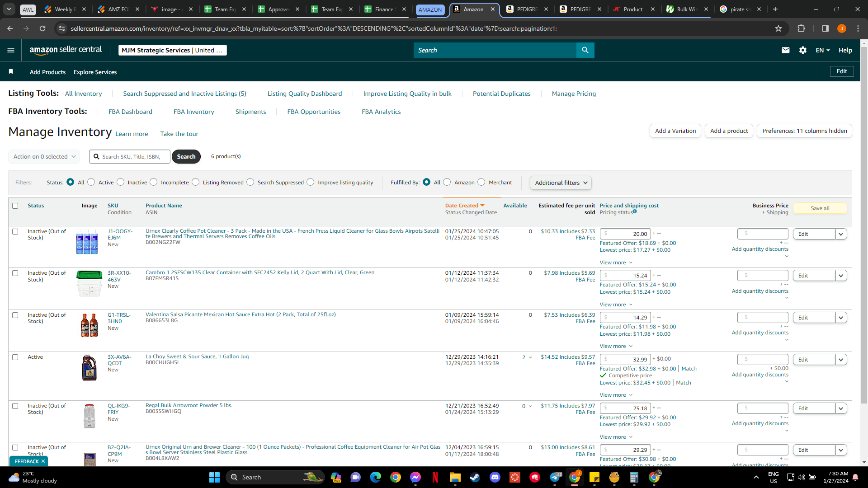The height and width of the screenshot is (488, 868).
Task: Open the Seller Central hamburger menu
Action: [11, 50]
